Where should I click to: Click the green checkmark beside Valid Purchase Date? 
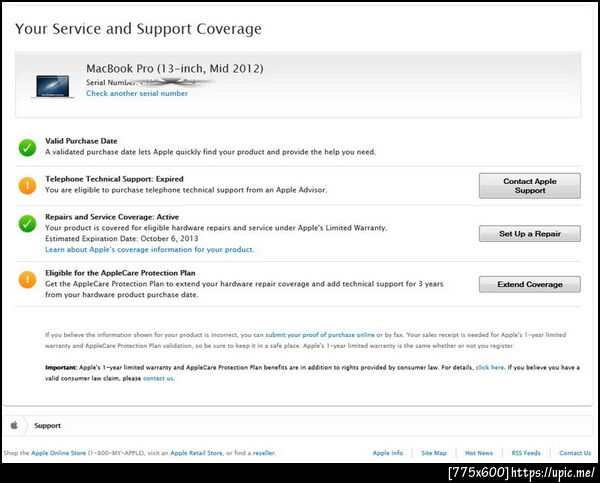coord(27,148)
